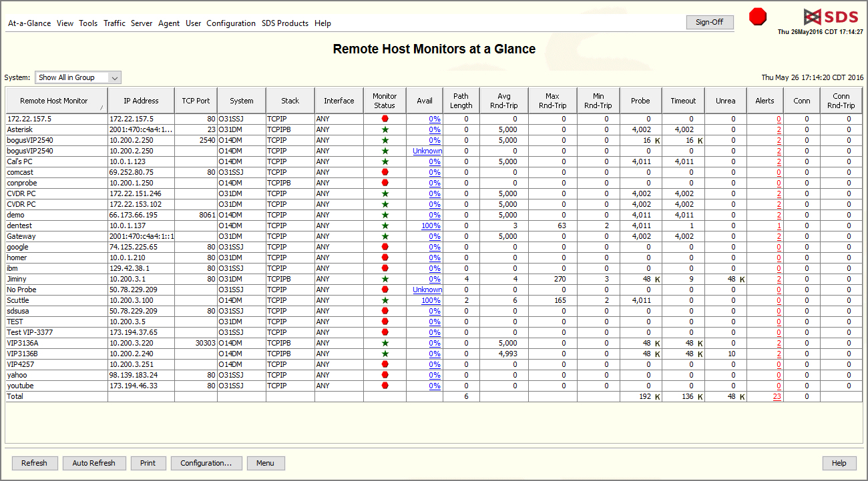868x481 pixels.
Task: Click the red status icon for sdsusa
Action: point(385,311)
